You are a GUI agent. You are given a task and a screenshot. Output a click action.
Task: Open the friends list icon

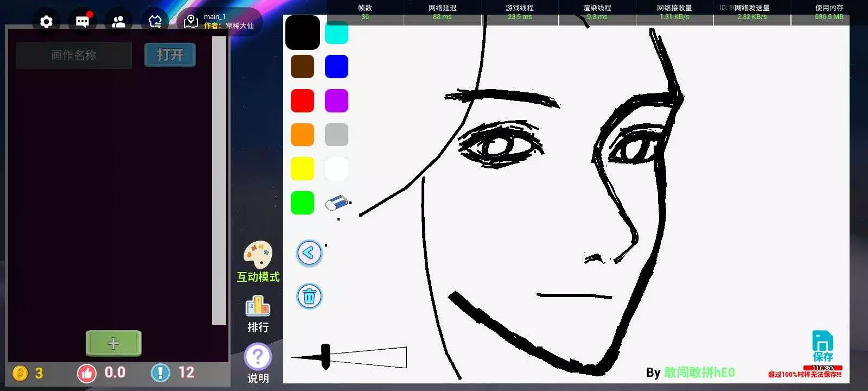tap(118, 22)
